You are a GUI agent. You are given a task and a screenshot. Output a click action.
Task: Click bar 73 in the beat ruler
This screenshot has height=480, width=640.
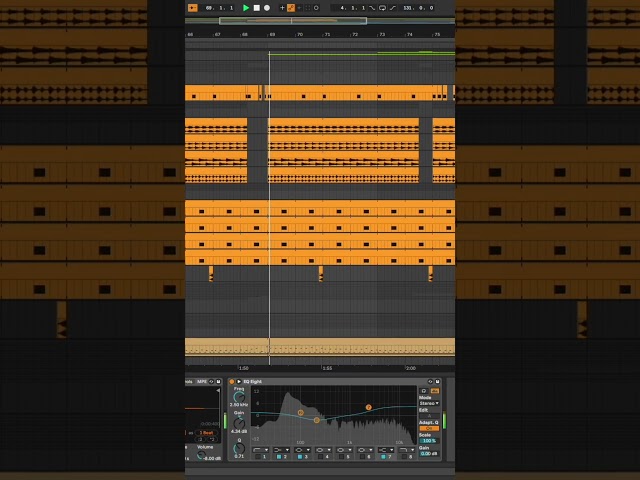[382, 34]
